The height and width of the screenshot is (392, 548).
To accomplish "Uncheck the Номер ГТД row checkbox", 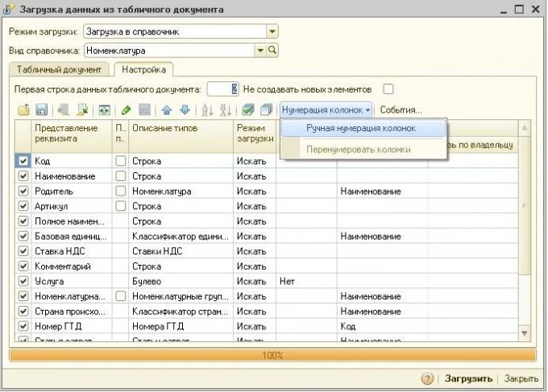I will coord(23,326).
